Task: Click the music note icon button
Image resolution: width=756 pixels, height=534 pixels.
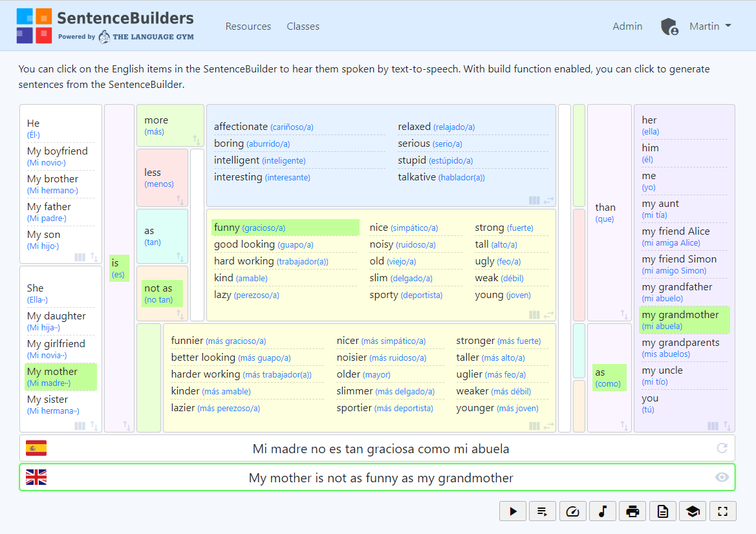Action: [x=603, y=511]
